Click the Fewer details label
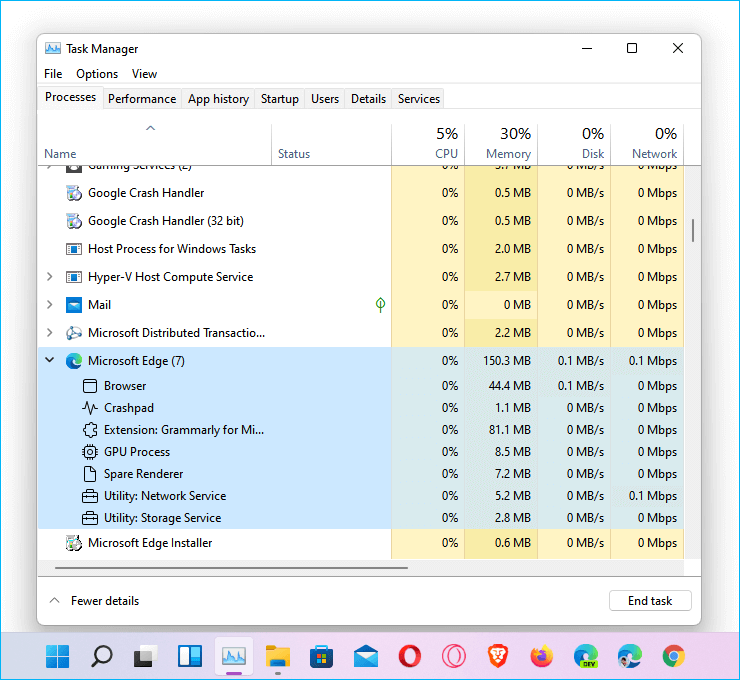The height and width of the screenshot is (680, 740). coord(105,601)
